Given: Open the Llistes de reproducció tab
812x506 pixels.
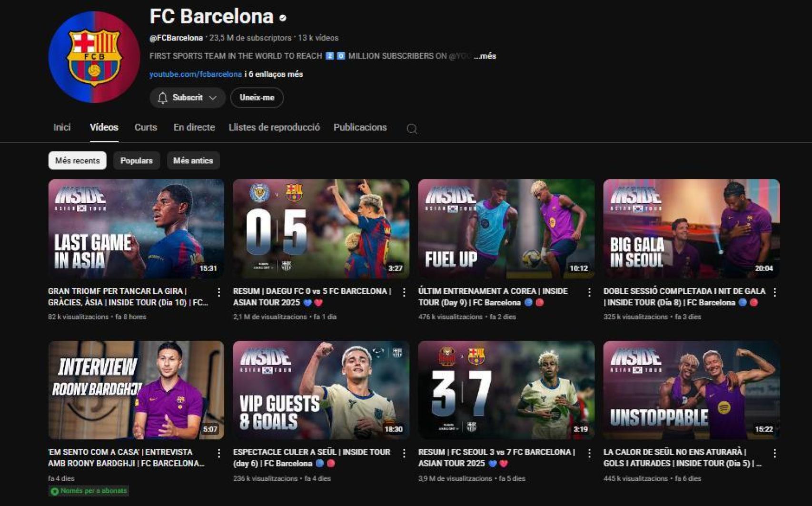Looking at the screenshot, I should point(274,127).
